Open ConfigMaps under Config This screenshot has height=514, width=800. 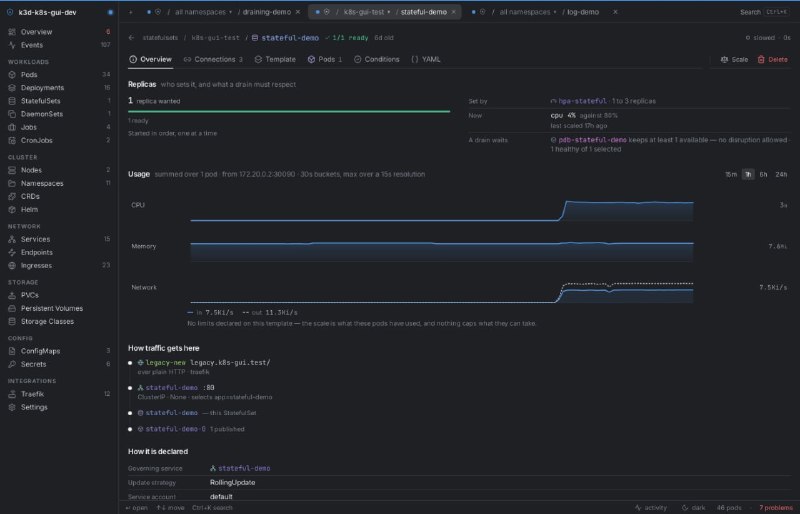pyautogui.click(x=59, y=351)
